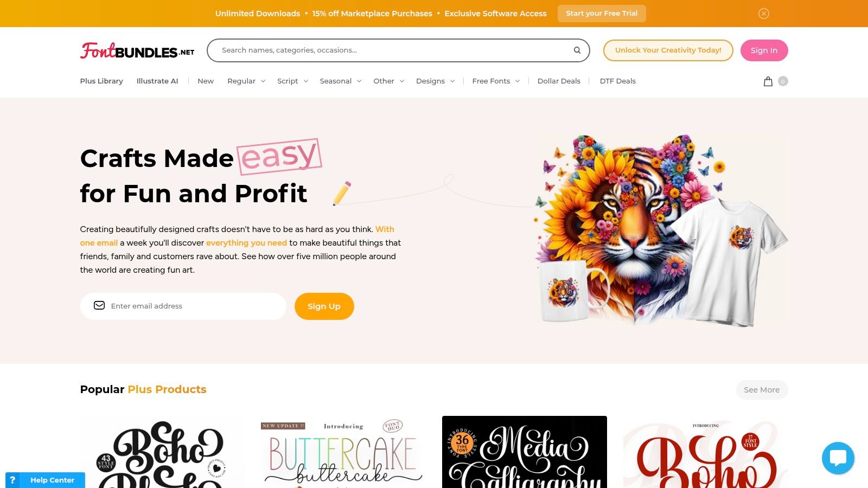The width and height of the screenshot is (868, 488).
Task: Open the Seasonal category dropdown
Action: point(340,81)
